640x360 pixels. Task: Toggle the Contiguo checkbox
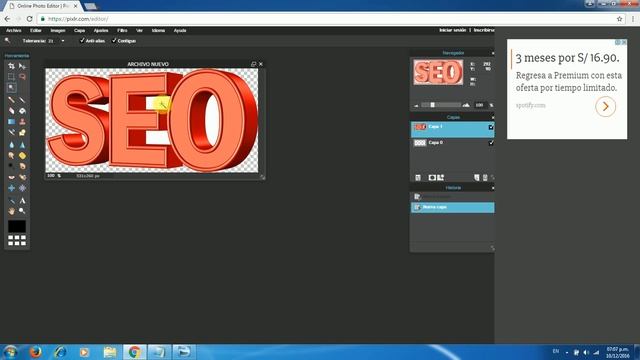(114, 40)
